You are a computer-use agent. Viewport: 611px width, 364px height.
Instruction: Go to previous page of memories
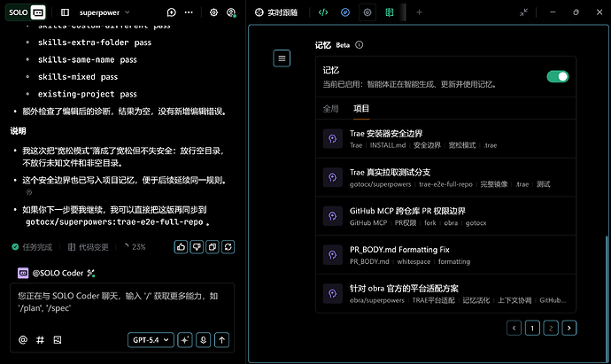(514, 329)
